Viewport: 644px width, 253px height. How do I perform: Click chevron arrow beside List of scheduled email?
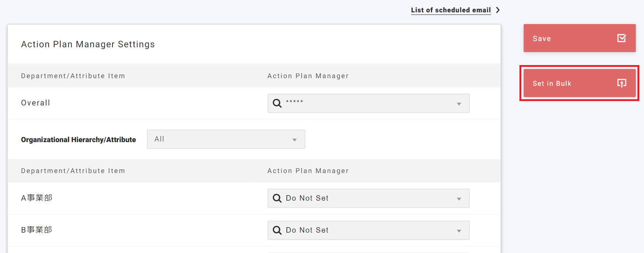[x=498, y=10]
